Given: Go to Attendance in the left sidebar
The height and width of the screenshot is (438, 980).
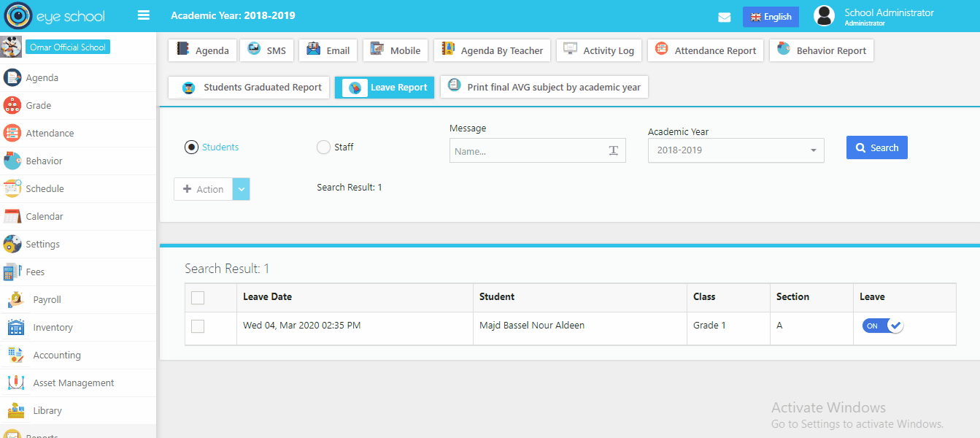Looking at the screenshot, I should (78, 134).
